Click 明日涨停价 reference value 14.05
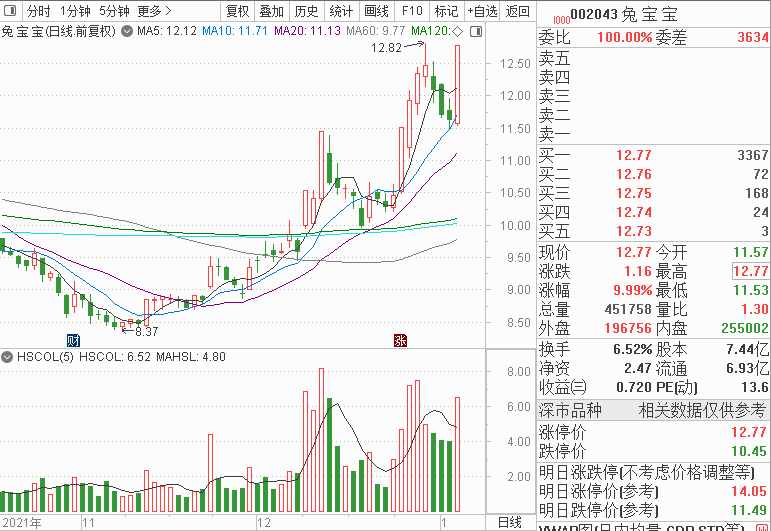Image resolution: width=771 pixels, height=531 pixels. point(749,491)
